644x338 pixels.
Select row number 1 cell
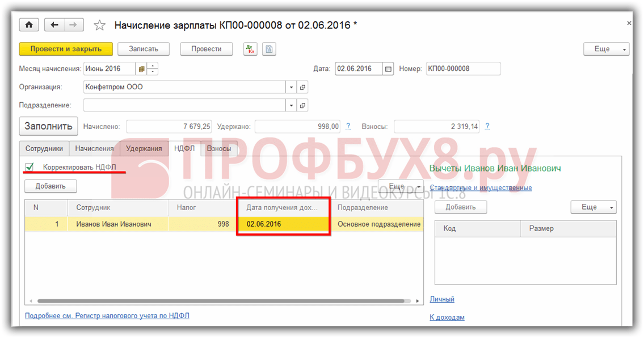[46, 224]
